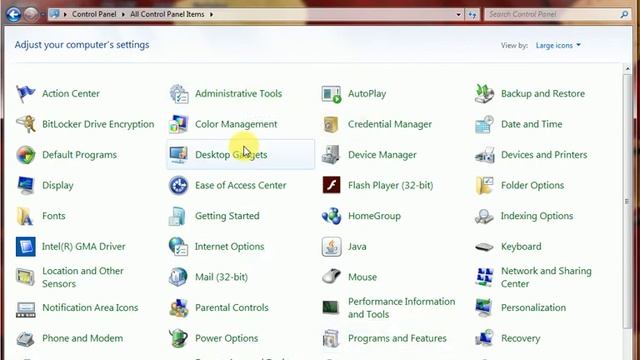Open the Administrative Tools icon

pos(179,93)
